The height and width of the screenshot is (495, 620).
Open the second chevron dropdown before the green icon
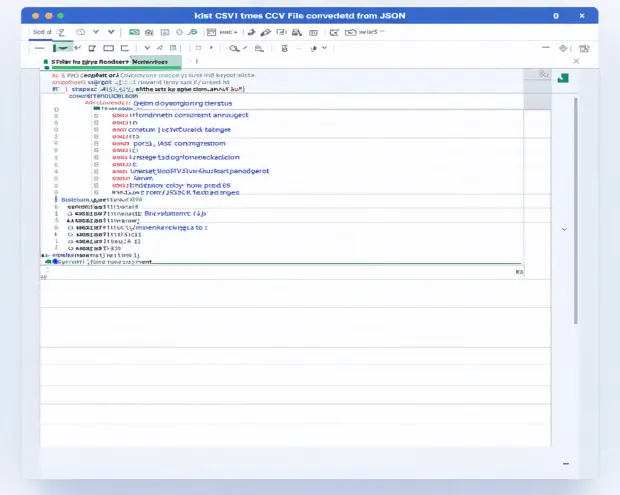point(111,32)
